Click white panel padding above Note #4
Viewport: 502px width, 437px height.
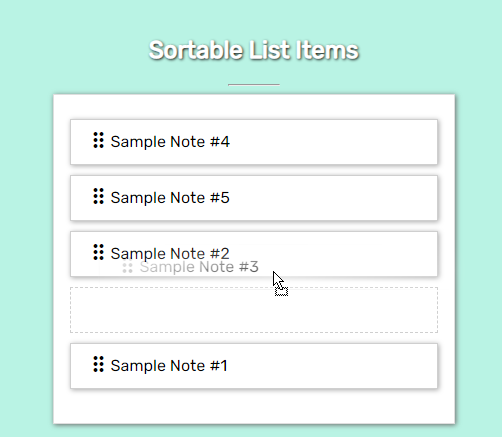click(x=254, y=107)
